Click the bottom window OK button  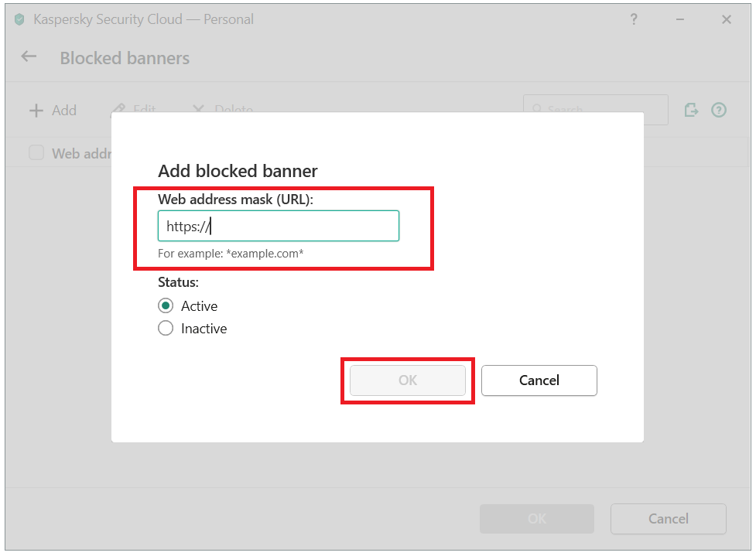(x=536, y=518)
